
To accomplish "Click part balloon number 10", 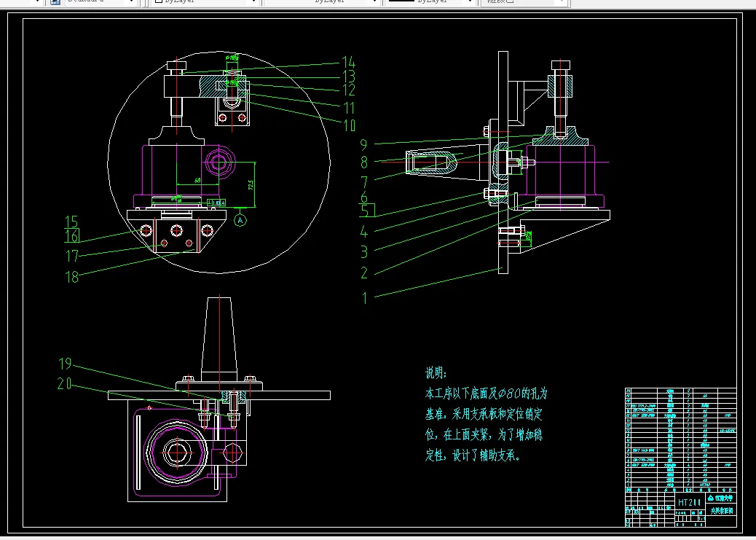I will click(349, 125).
